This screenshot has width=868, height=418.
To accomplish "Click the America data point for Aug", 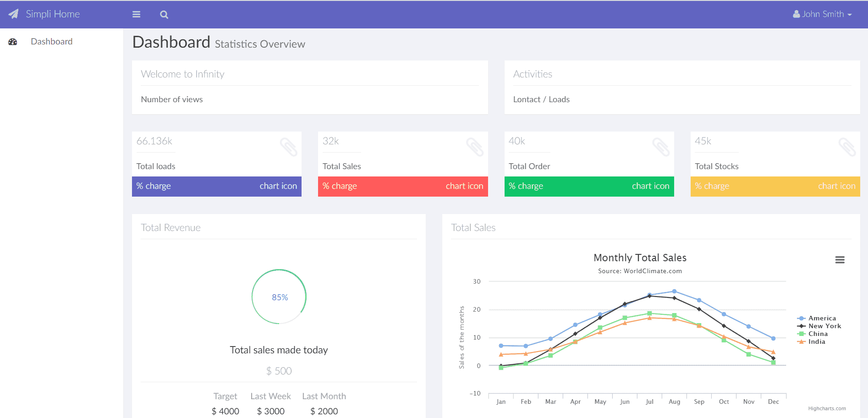I will tap(674, 291).
